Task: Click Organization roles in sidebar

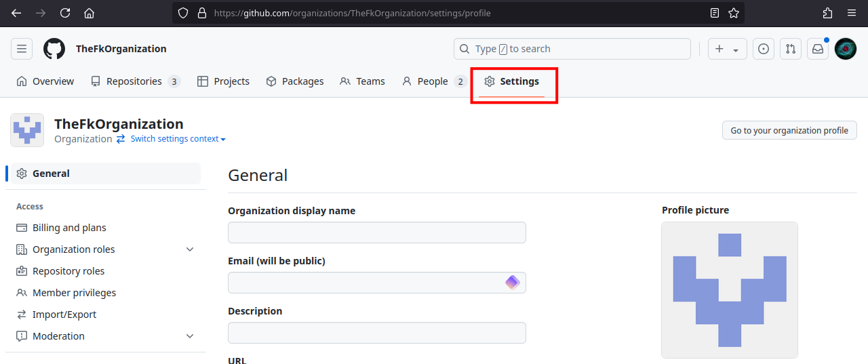Action: coord(74,249)
